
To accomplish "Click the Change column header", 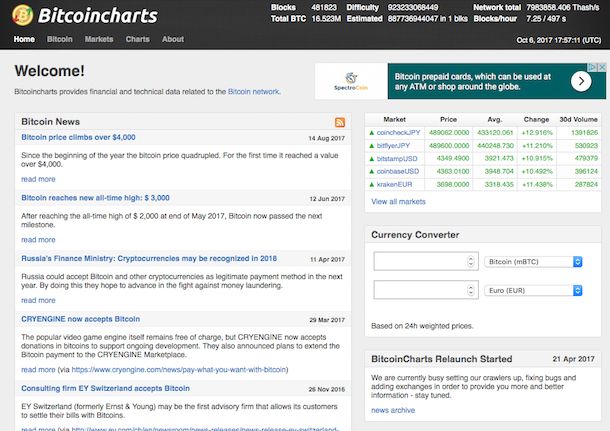I will tap(536, 119).
